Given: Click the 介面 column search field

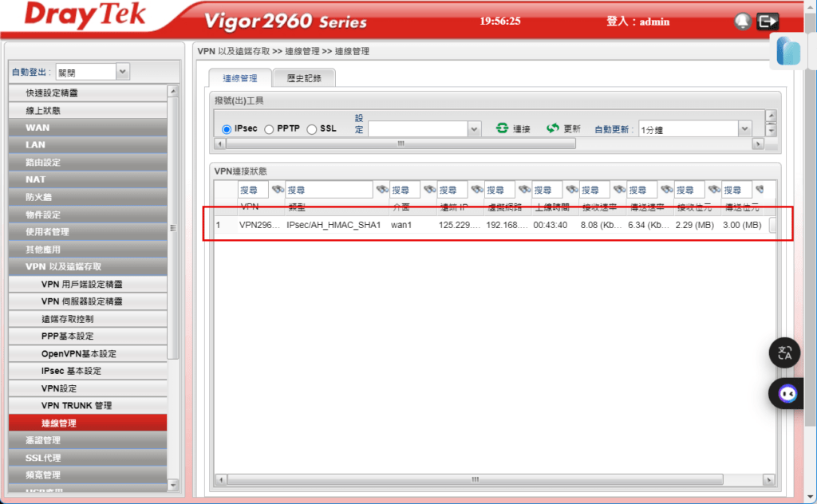Looking at the screenshot, I should 405,190.
